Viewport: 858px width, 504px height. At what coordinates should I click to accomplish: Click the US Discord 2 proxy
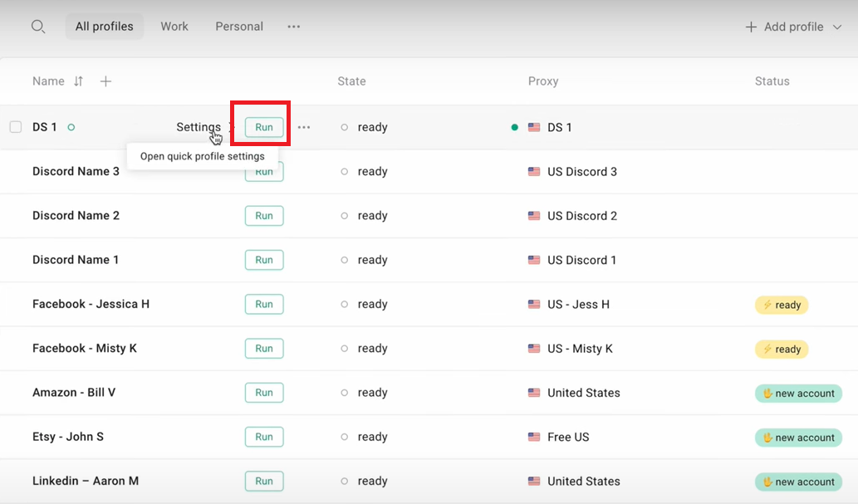pyautogui.click(x=581, y=216)
